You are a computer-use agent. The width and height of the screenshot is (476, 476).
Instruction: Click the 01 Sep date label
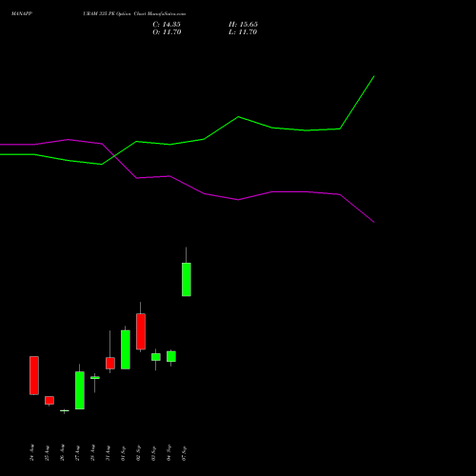[123, 453]
